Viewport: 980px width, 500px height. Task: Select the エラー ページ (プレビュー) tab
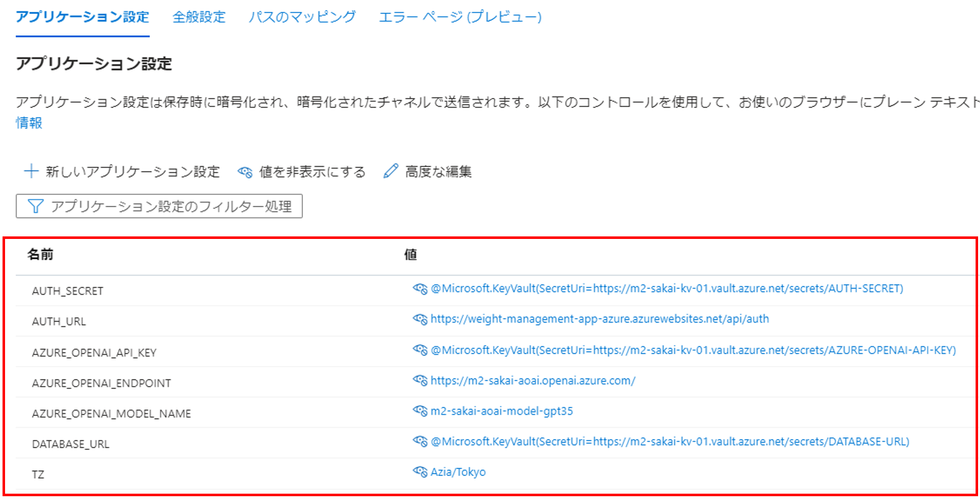(x=460, y=17)
